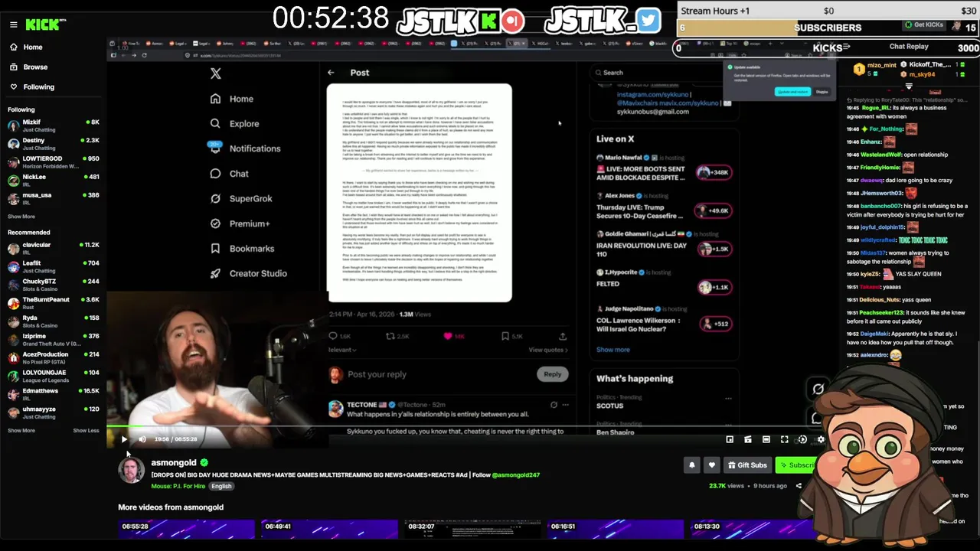Click the Gift Subs button
This screenshot has width=980, height=551.
pos(747,465)
